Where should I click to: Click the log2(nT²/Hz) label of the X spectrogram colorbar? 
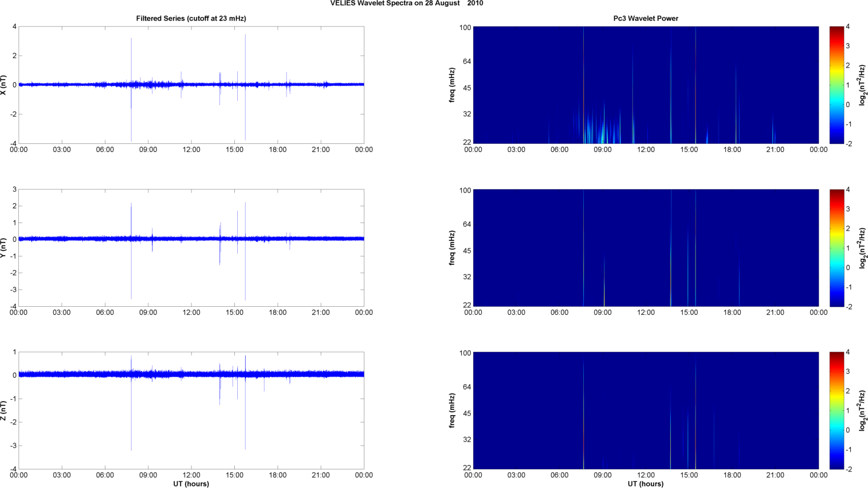coord(862,85)
